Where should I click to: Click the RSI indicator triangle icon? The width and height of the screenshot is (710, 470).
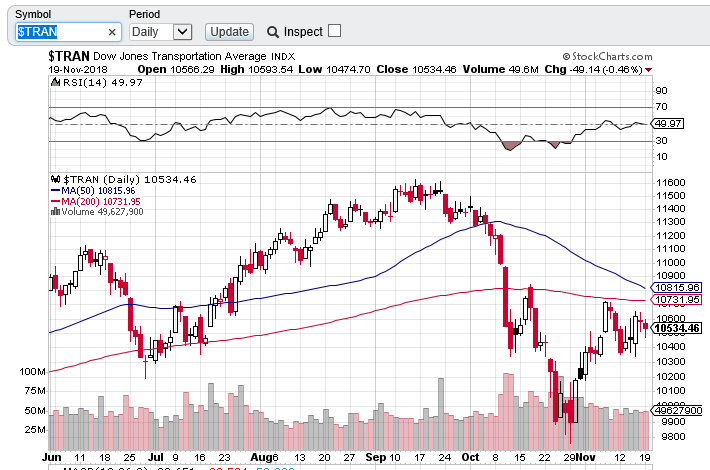coord(55,82)
